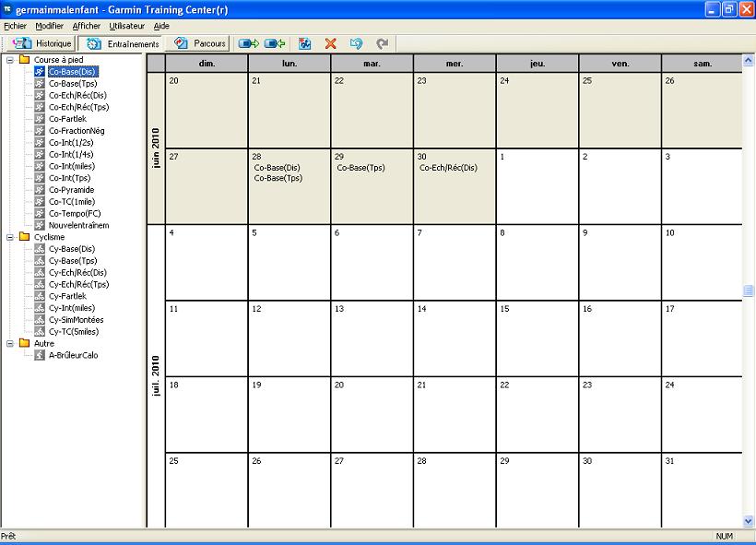
Task: Click the mer. column header
Action: pyautogui.click(x=455, y=64)
